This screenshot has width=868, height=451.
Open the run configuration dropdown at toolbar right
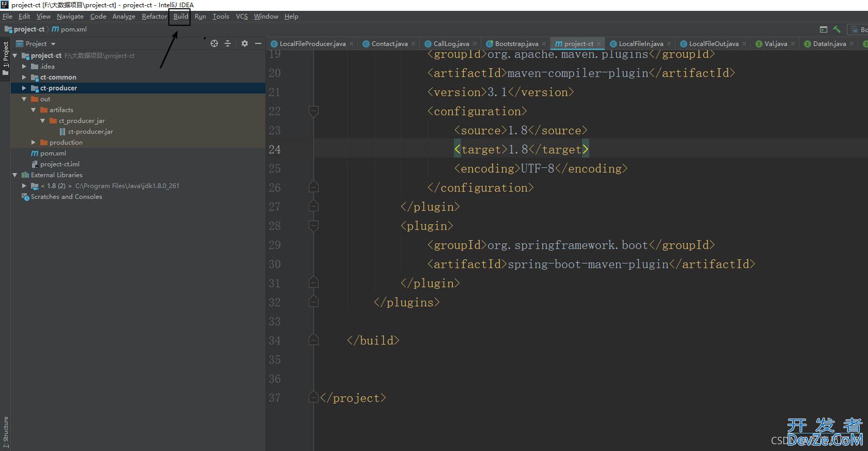pos(858,29)
